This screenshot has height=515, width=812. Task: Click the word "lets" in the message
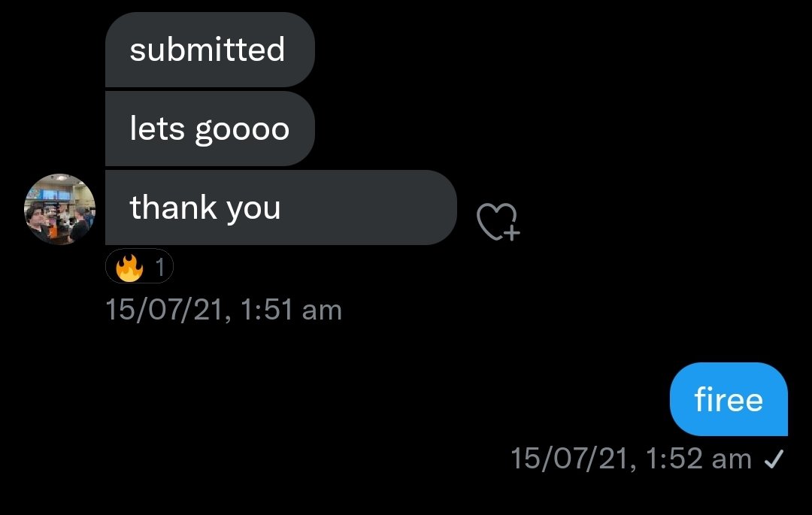(x=156, y=129)
